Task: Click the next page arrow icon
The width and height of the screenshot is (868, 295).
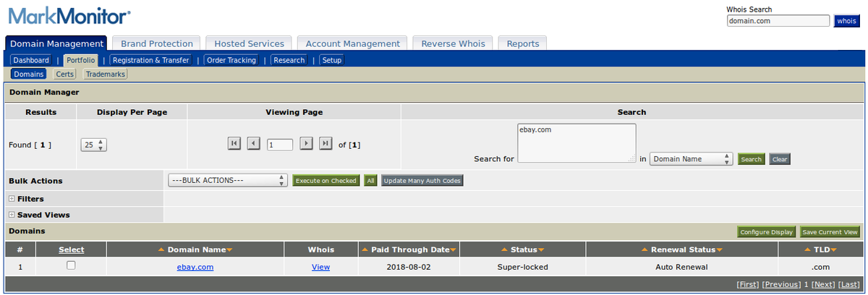Action: (306, 144)
